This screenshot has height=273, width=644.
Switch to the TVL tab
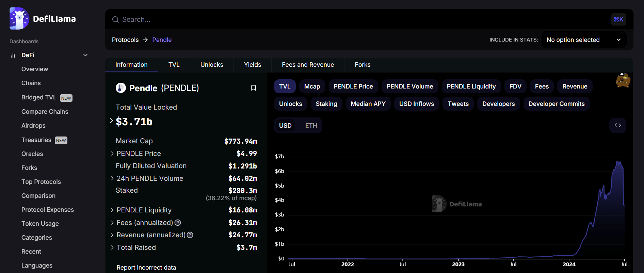(x=174, y=65)
